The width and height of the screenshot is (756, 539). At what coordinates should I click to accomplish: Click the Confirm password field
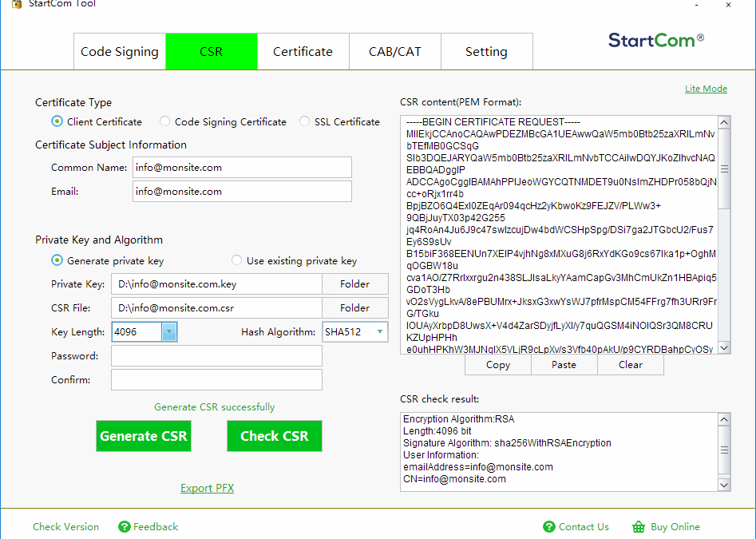pyautogui.click(x=216, y=379)
